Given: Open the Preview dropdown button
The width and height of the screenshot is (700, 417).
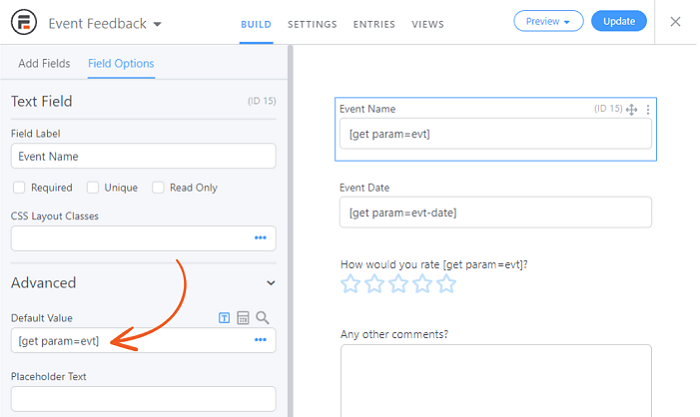Looking at the screenshot, I should point(548,21).
